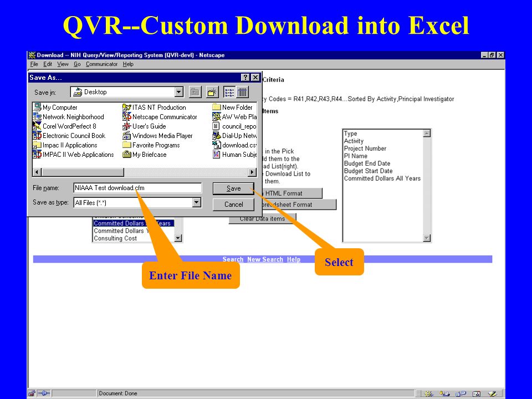Screen dimensions: 532x399
Task: Close the Save As dialog
Action: [255, 78]
